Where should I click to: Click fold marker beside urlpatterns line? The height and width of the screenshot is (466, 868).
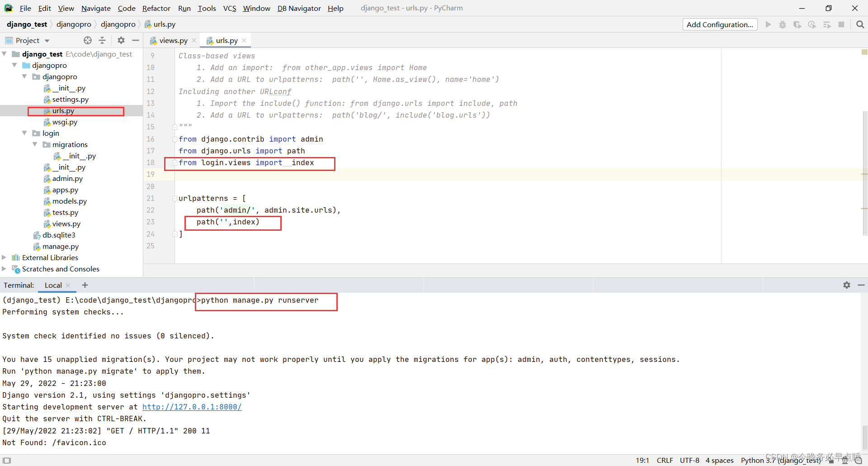(175, 198)
